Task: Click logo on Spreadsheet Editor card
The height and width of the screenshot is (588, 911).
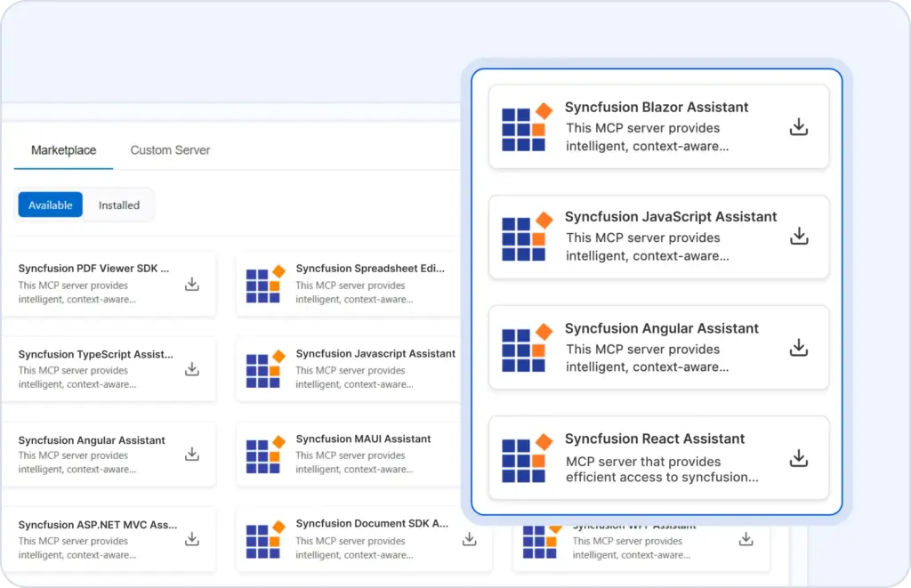Action: (x=265, y=284)
